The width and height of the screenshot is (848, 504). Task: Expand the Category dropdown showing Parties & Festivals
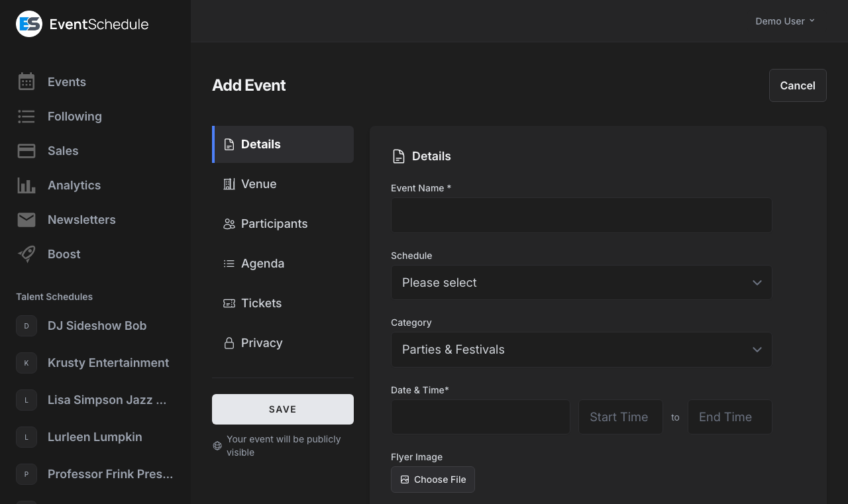pyautogui.click(x=581, y=350)
